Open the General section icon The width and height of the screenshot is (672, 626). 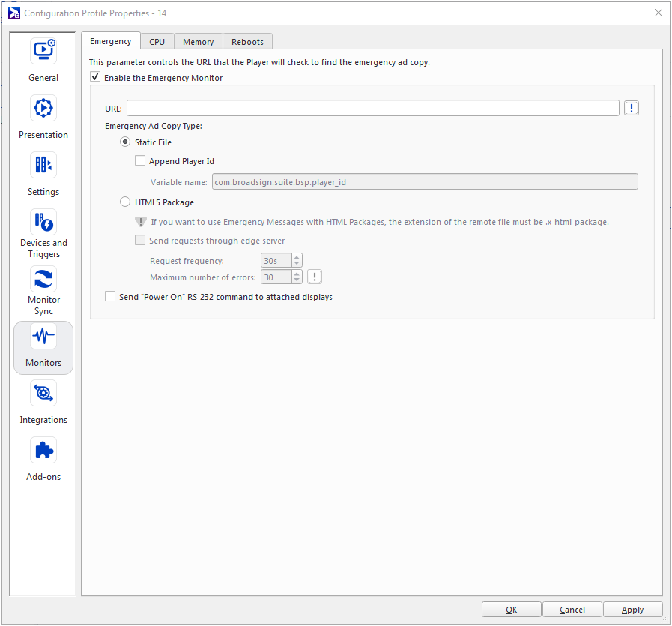(x=43, y=51)
